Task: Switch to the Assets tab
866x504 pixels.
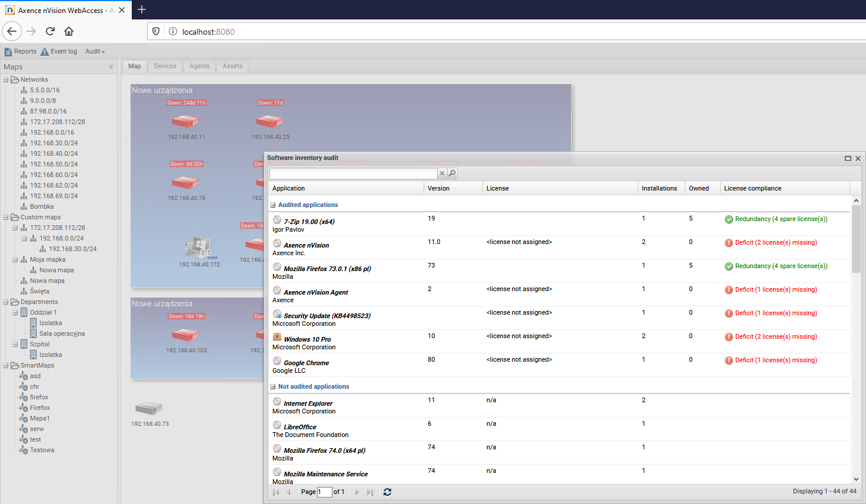Action: point(232,66)
